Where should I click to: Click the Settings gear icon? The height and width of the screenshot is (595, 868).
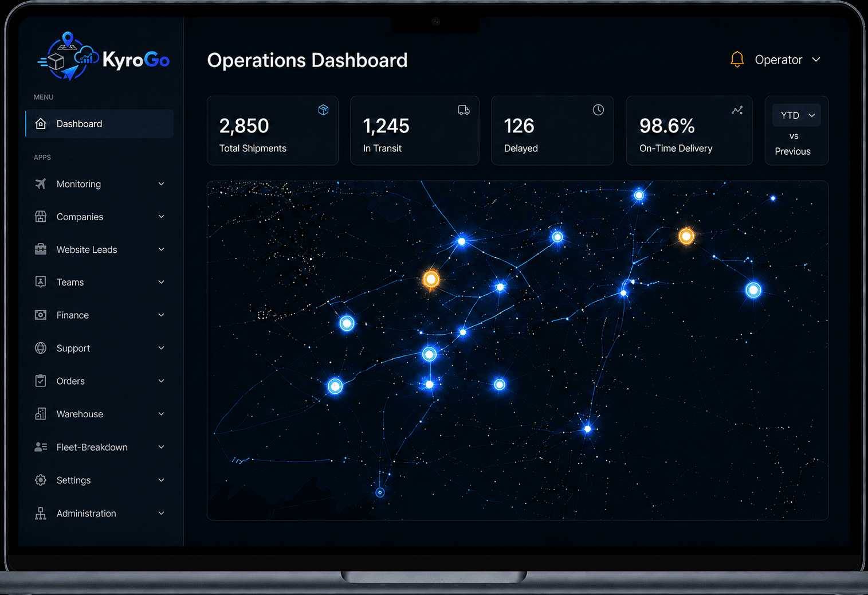click(41, 480)
